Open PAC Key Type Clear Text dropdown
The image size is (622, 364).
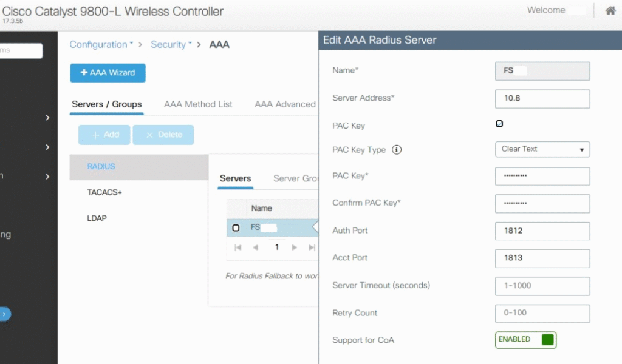coord(542,149)
